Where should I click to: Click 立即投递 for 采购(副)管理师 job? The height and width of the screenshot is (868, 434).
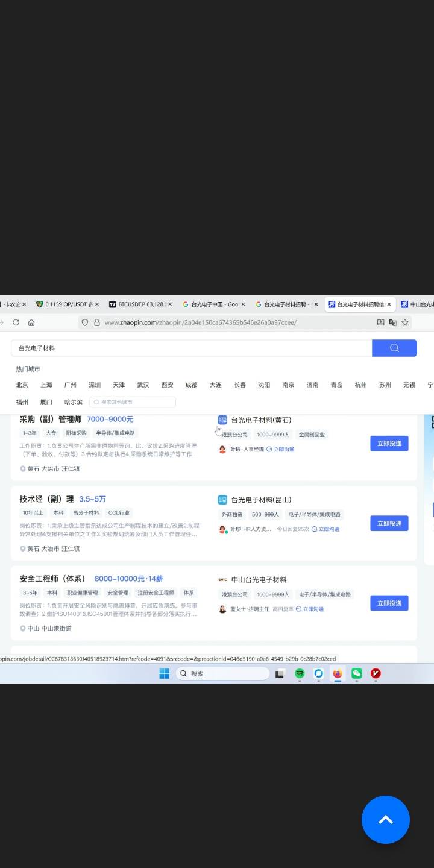(x=389, y=443)
